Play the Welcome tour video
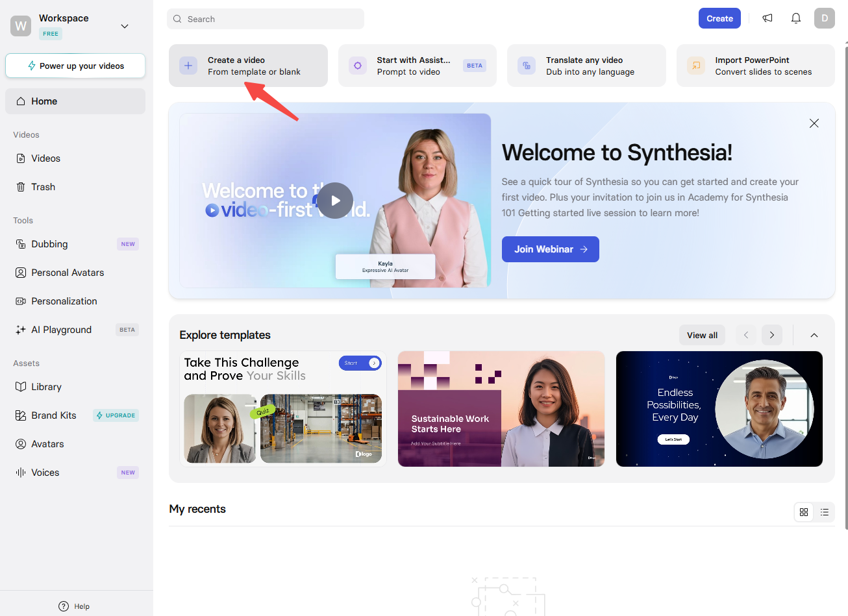The height and width of the screenshot is (616, 848). click(335, 201)
